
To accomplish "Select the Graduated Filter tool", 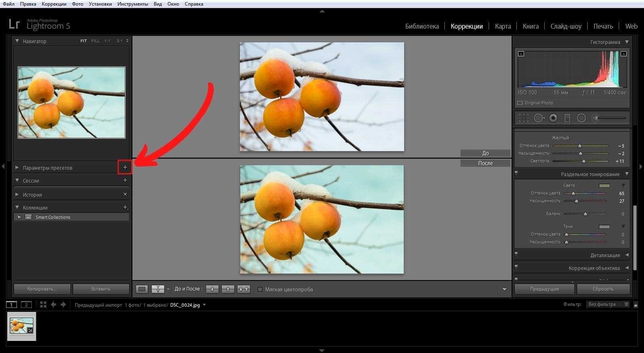I will 567,118.
